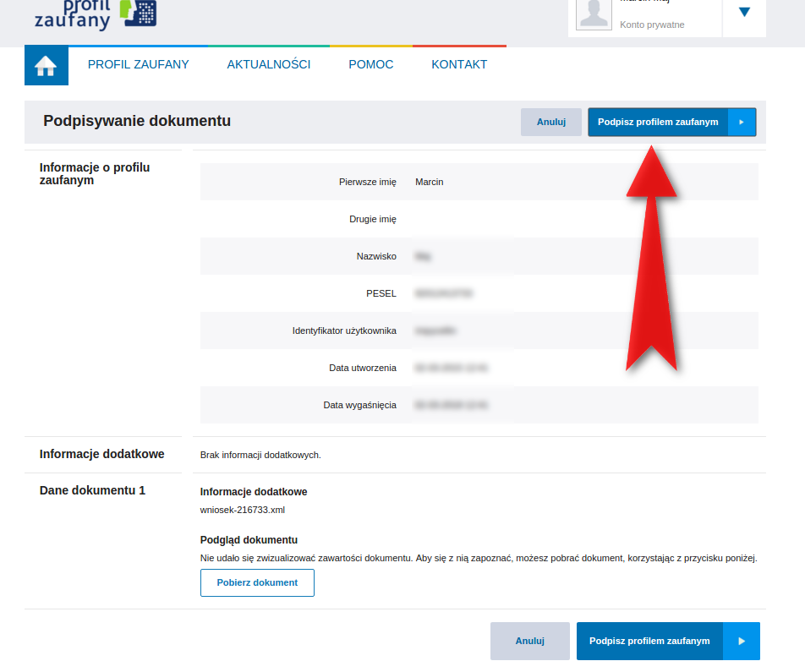Select the Drugie imię label
The width and height of the screenshot is (805, 672).
373,219
